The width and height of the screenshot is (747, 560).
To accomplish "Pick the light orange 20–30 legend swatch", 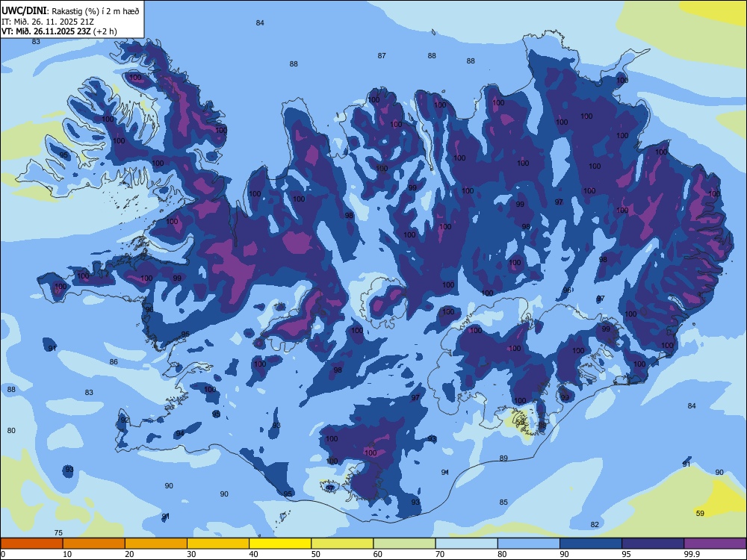I will pyautogui.click(x=156, y=544).
